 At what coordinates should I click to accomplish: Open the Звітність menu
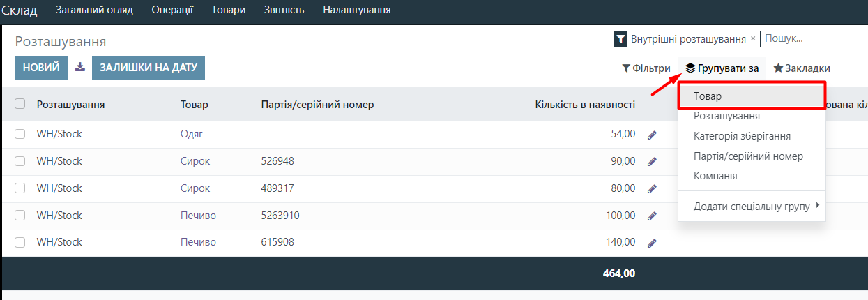pos(284,10)
